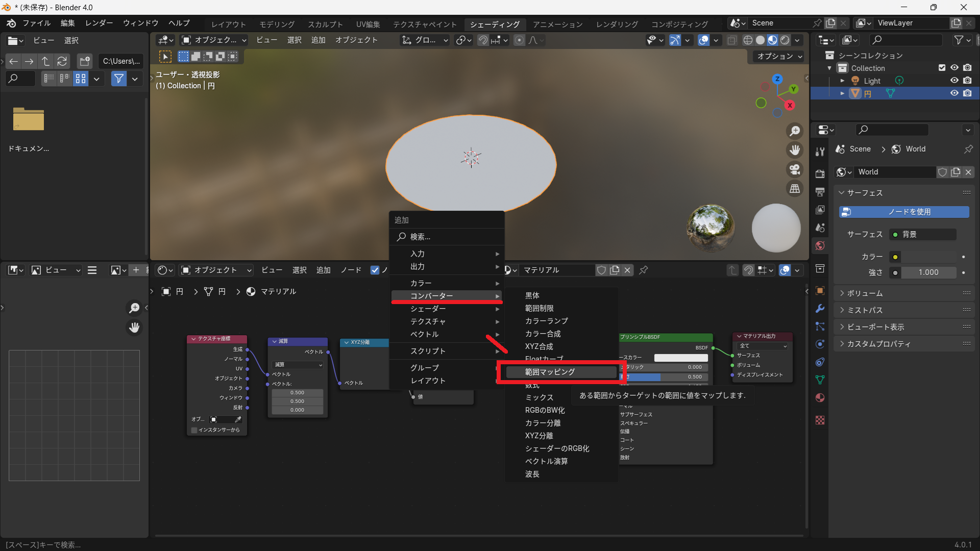Click the pan hand icon in viewport
Viewport: 980px width, 551px height.
(795, 150)
